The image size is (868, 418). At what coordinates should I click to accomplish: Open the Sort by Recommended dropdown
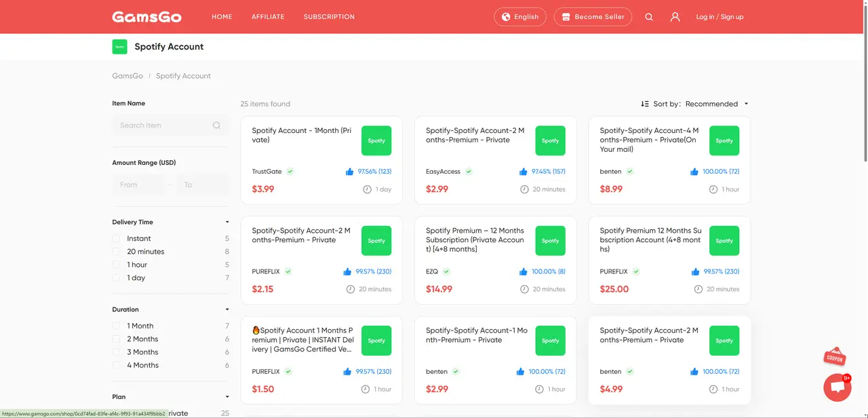(716, 104)
